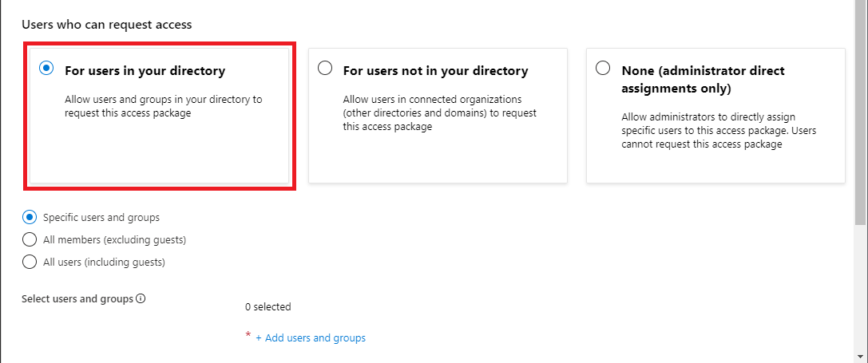Click the 'None (administrator direct assignments only)' card title
The image size is (868, 363).
coord(703,79)
